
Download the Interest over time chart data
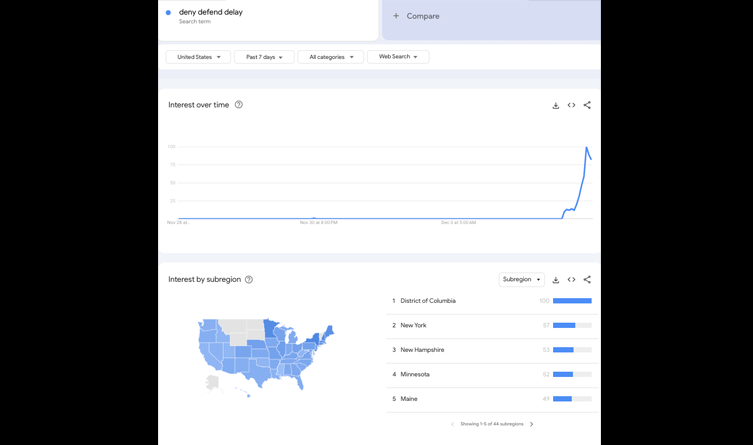pos(556,105)
